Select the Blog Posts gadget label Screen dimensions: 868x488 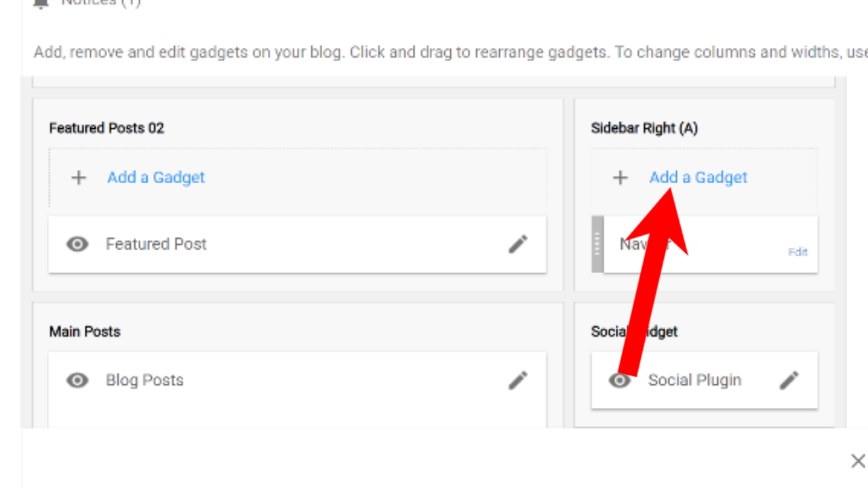[x=144, y=380]
